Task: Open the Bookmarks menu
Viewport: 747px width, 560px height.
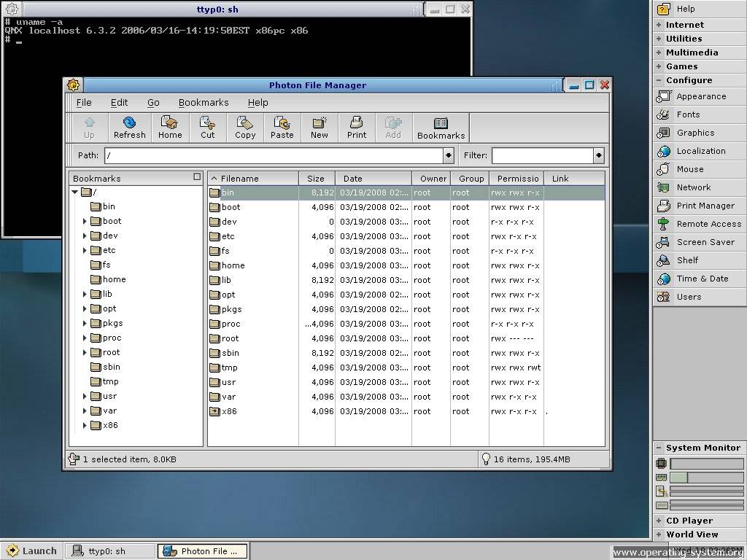Action: click(x=204, y=102)
